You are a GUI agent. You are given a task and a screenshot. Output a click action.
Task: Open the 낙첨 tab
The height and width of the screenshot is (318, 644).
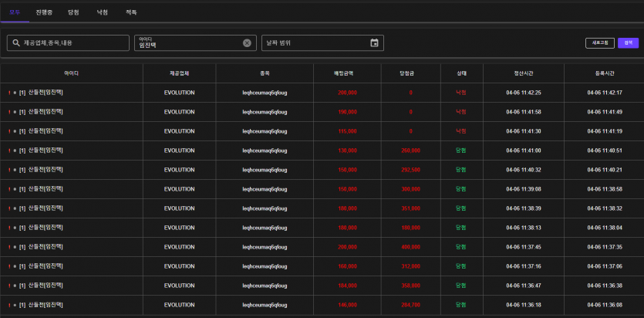[103, 12]
